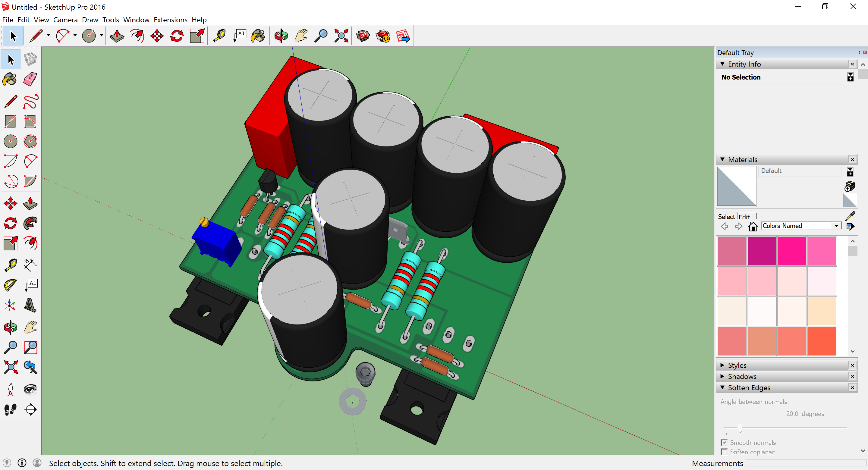Select the Protractor tool

pyautogui.click(x=10, y=285)
